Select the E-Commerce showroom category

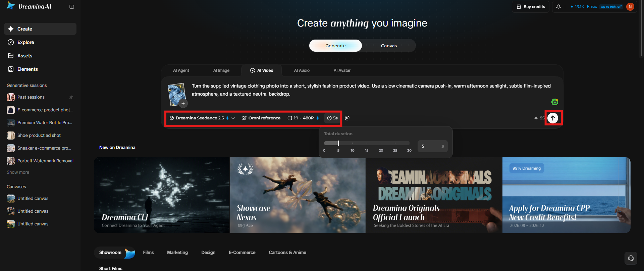pos(242,253)
